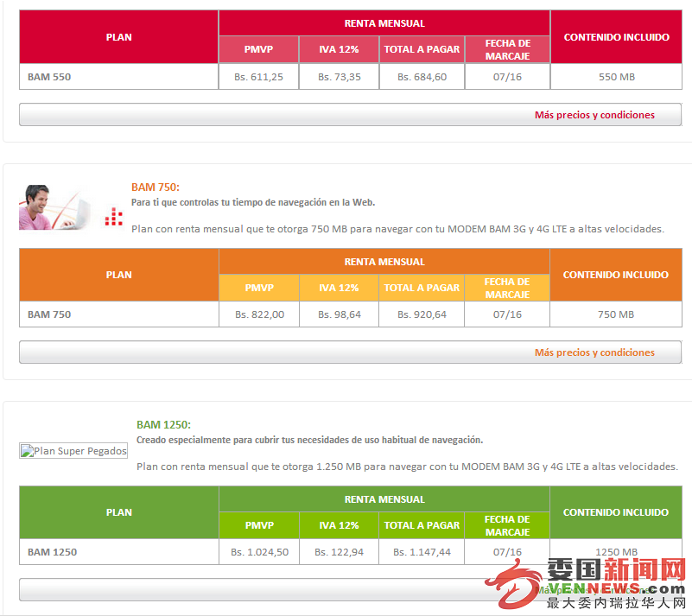Click the red 'CONTENIDO INCLUIDO' header
This screenshot has width=692, height=616.
tap(617, 37)
